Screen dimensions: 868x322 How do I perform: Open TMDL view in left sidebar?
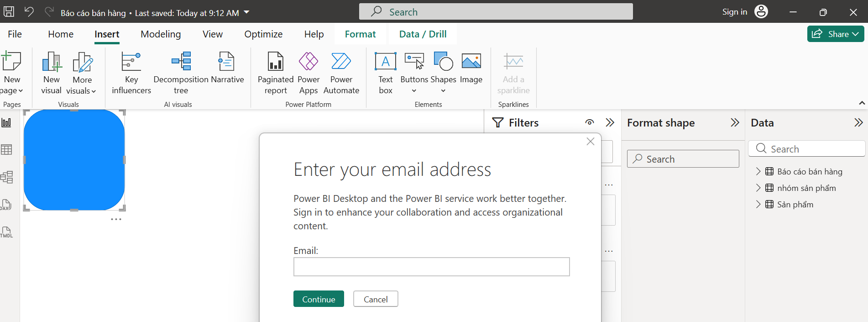(x=6, y=232)
